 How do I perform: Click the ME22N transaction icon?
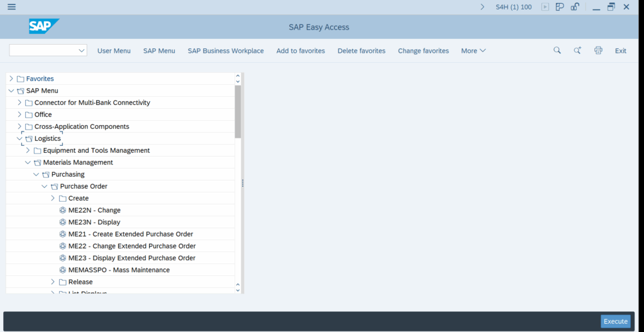click(x=62, y=210)
